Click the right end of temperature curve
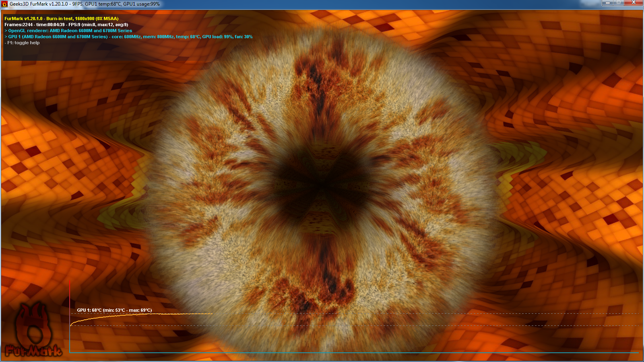This screenshot has height=362, width=644. [x=211, y=314]
